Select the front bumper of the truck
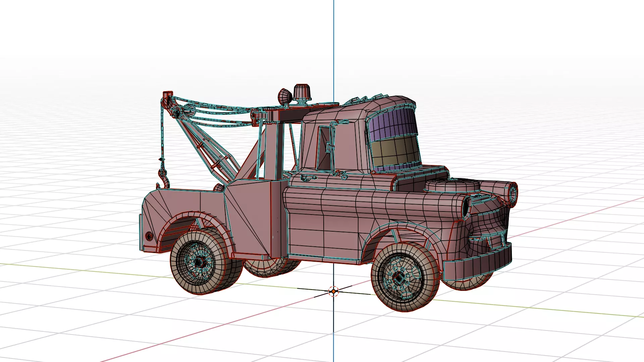 (478, 261)
